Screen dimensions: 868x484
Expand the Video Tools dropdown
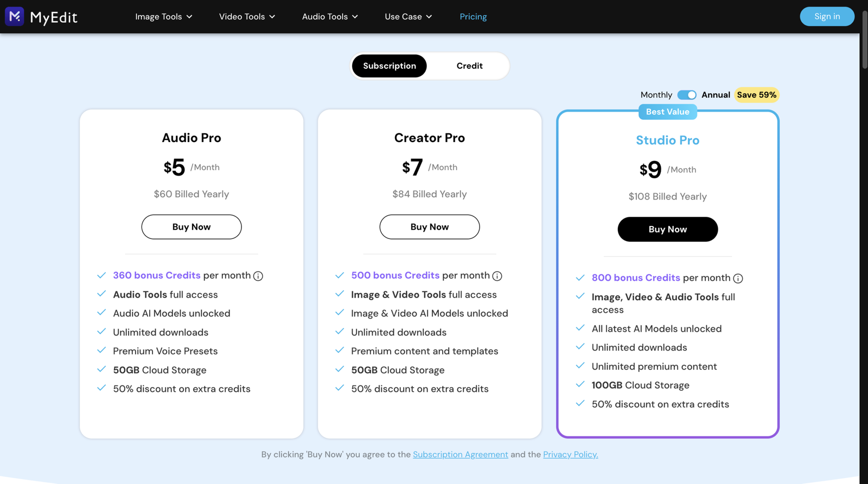[247, 17]
